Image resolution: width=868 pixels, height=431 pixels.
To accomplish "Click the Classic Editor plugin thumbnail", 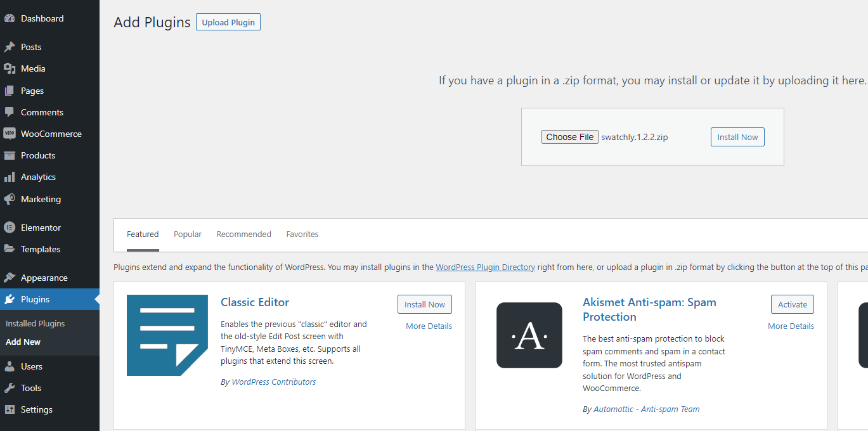I will coord(167,335).
